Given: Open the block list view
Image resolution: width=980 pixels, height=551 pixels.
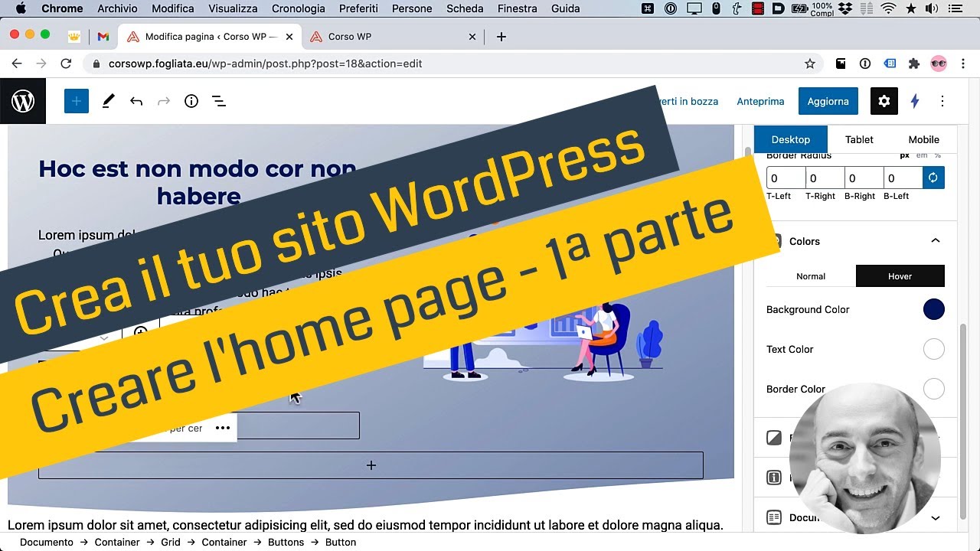Looking at the screenshot, I should tap(219, 101).
